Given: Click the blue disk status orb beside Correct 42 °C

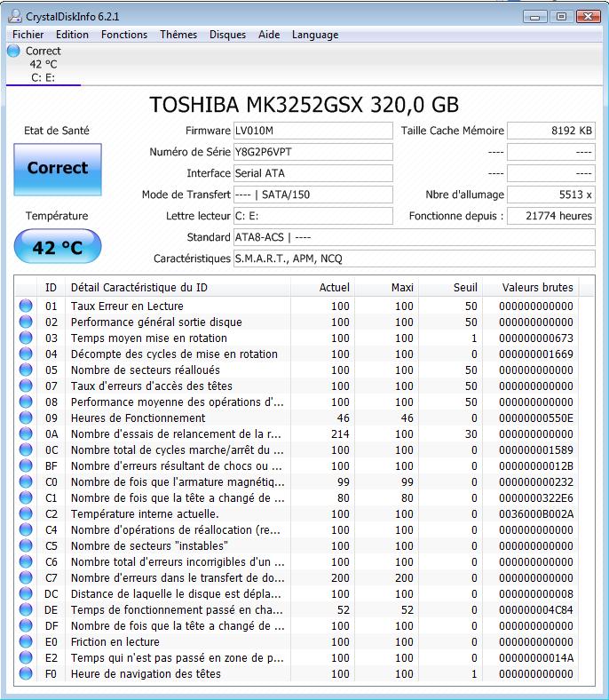Looking at the screenshot, I should (x=14, y=51).
